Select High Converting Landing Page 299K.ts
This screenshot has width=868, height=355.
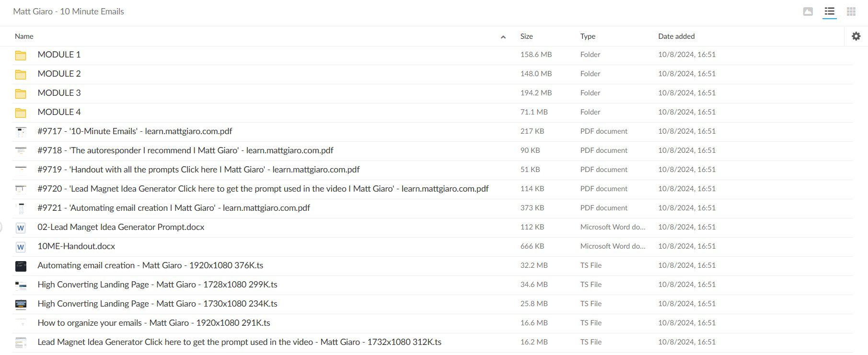point(157,285)
